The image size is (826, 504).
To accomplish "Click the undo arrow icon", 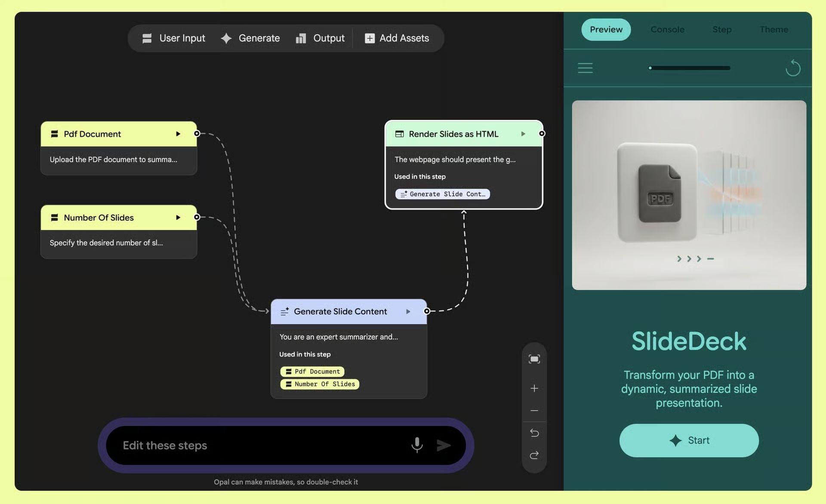I will click(534, 433).
